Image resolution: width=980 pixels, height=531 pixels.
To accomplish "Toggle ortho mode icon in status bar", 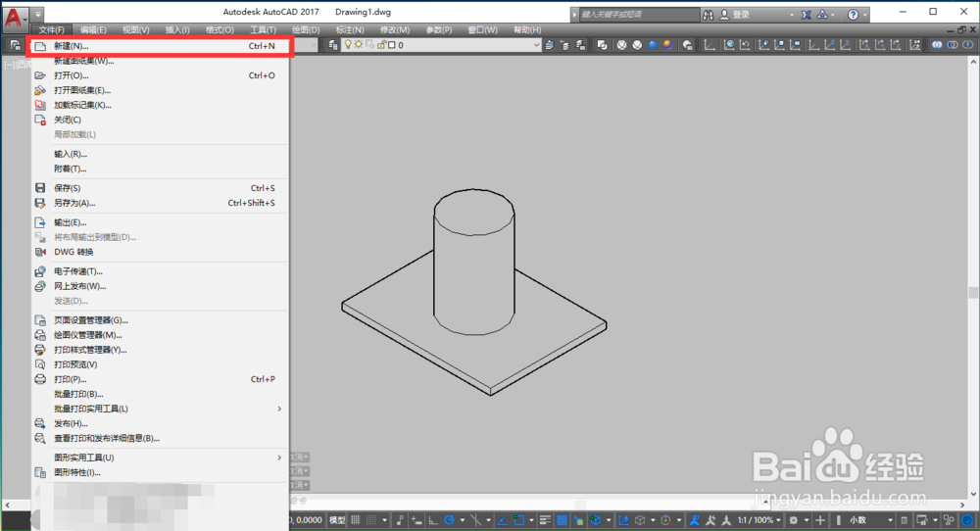I will [x=432, y=520].
